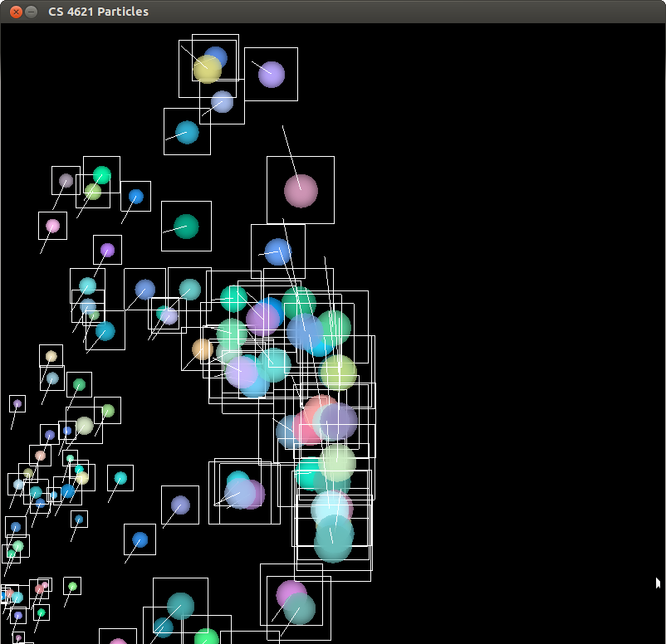666x644 pixels.
Task: Click the orange-tan particle in the central cluster
Action: (x=202, y=349)
